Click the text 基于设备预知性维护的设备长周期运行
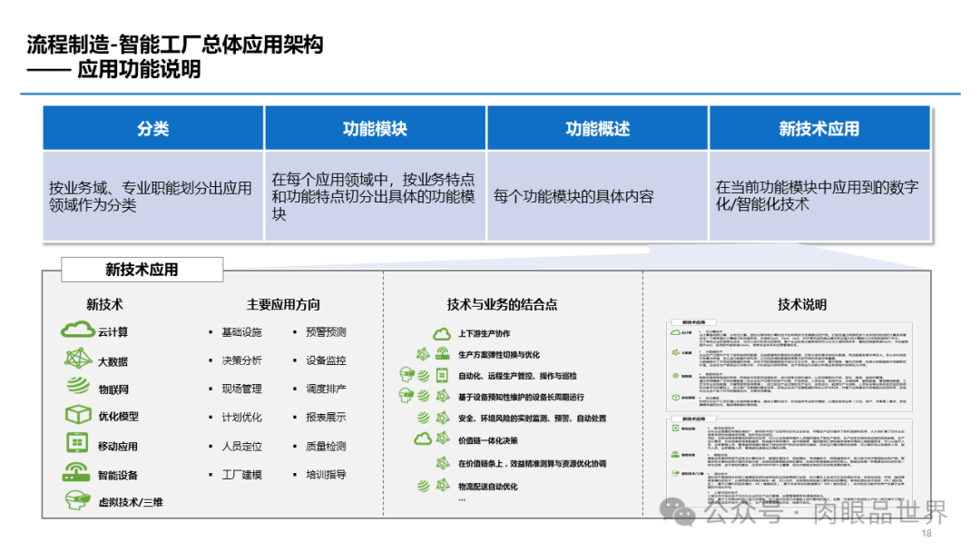The height and width of the screenshot is (552, 980). tap(521, 397)
